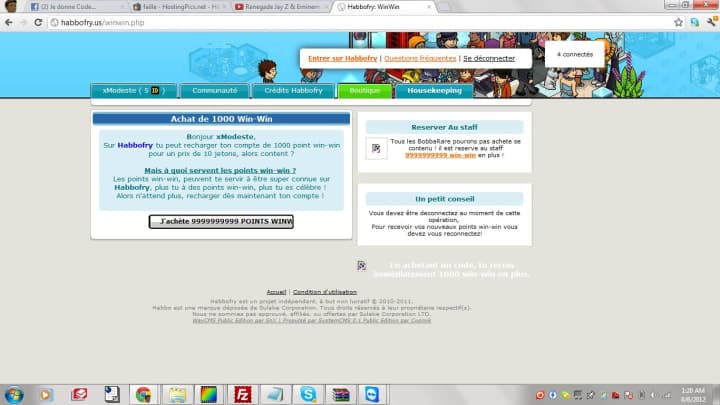
Task: Click 'J'achète 999999999 POINTS WINWIN' button
Action: pos(221,221)
